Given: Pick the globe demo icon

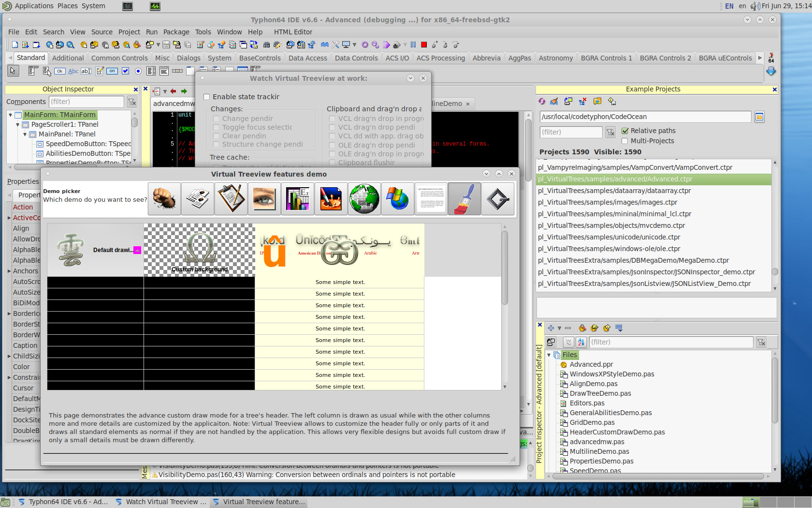Looking at the screenshot, I should pos(364,199).
